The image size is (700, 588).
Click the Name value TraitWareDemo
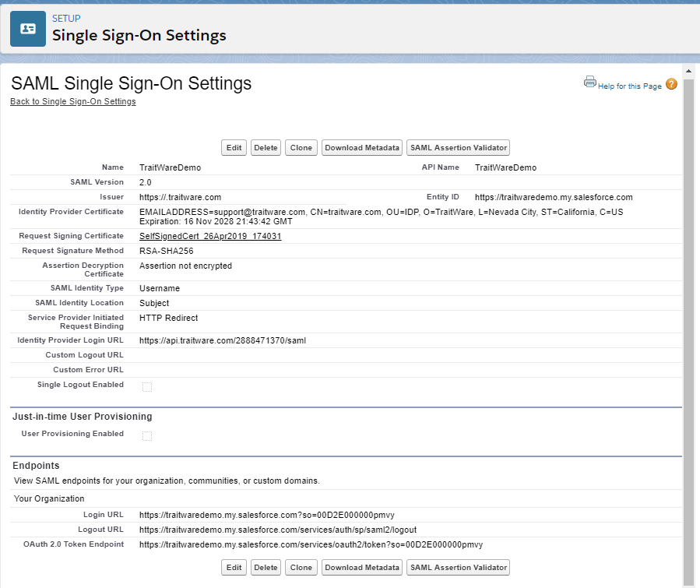click(170, 168)
